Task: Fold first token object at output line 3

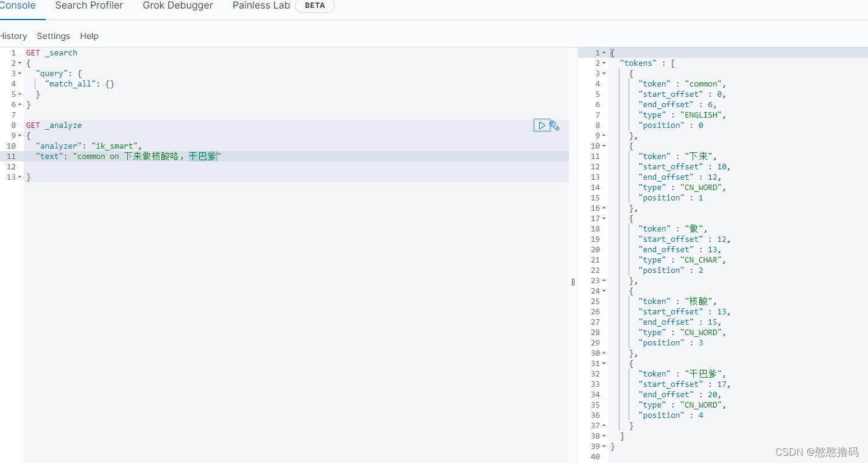Action: [x=604, y=74]
